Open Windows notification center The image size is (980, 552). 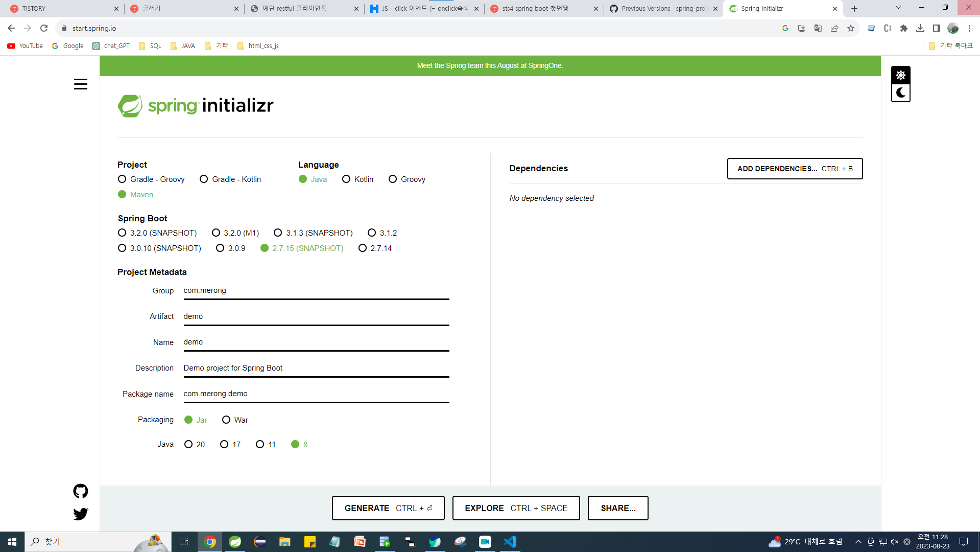(x=964, y=542)
